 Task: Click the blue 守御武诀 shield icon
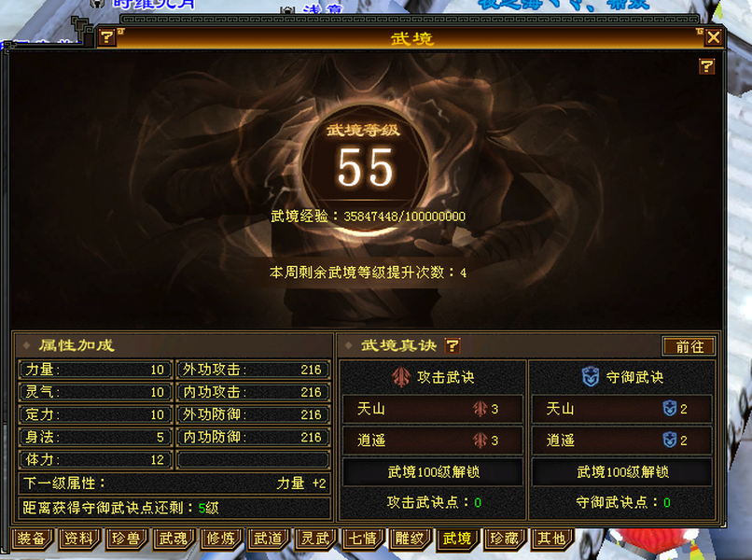(590, 377)
